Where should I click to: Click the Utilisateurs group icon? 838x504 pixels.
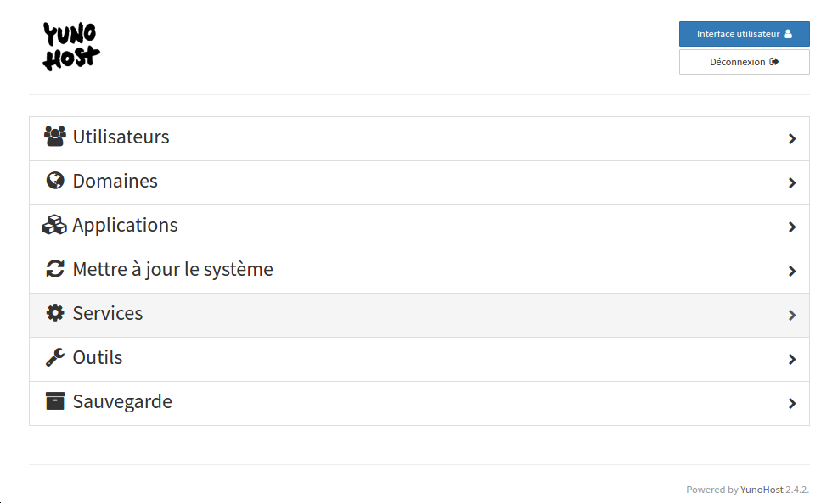(x=54, y=137)
